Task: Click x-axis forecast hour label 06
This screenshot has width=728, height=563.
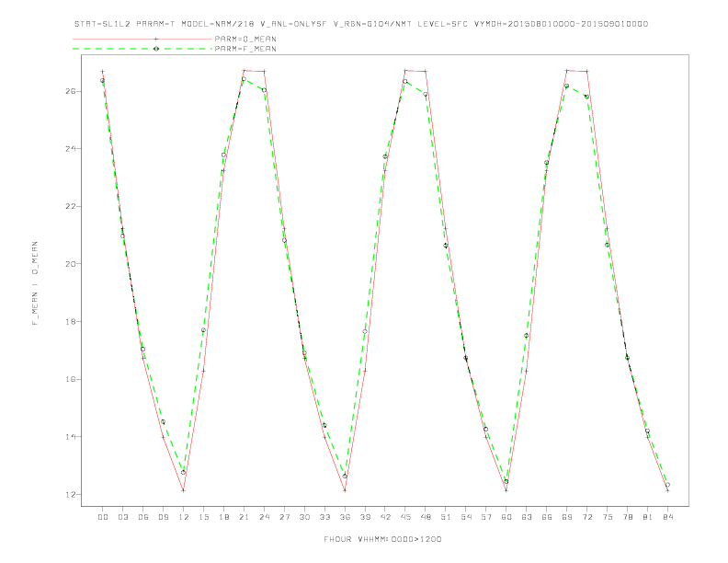Action: [143, 517]
